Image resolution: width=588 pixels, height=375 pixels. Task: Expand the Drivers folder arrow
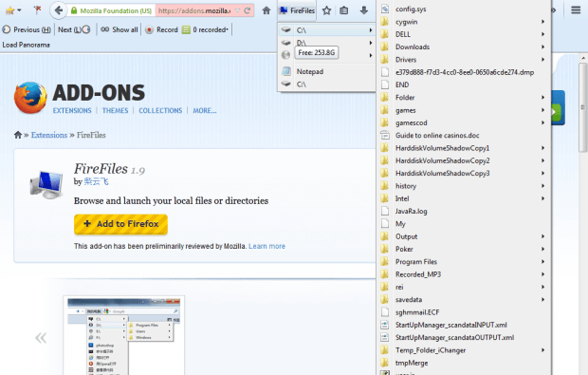point(542,60)
